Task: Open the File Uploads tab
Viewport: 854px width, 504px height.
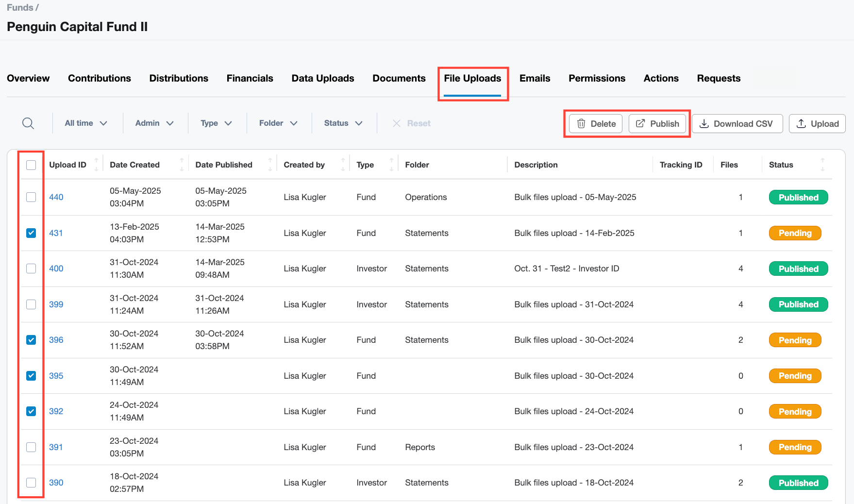Action: click(472, 78)
